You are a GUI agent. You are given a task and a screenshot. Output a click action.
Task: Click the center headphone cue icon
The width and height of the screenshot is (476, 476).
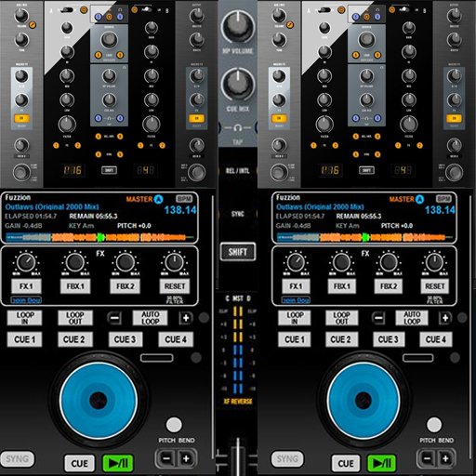coord(238,127)
